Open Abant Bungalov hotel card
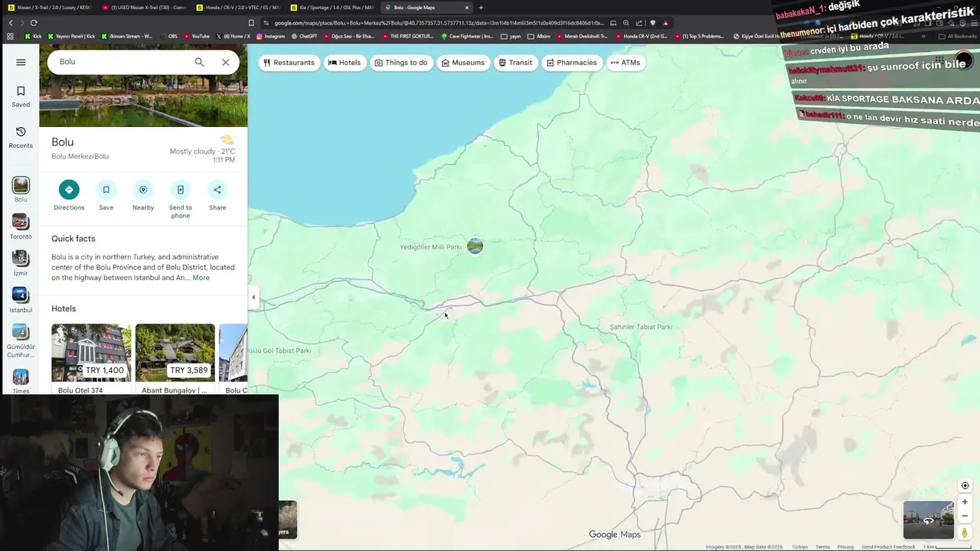Viewport: 980px width, 551px height. tap(175, 359)
